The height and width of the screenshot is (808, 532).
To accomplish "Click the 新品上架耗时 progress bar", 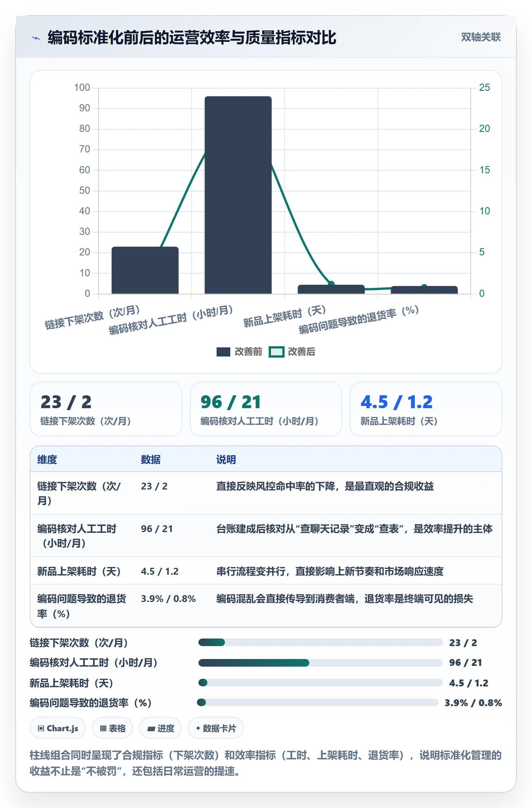I will coord(320,683).
